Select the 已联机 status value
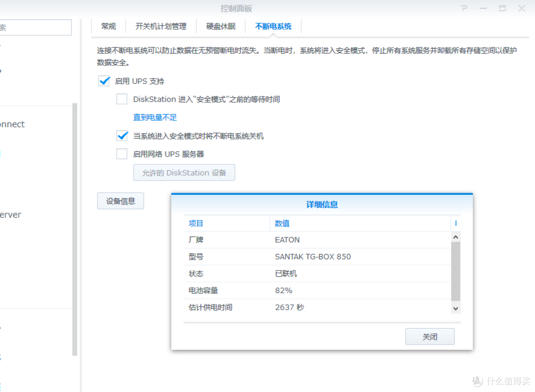The image size is (535, 392). click(x=286, y=274)
